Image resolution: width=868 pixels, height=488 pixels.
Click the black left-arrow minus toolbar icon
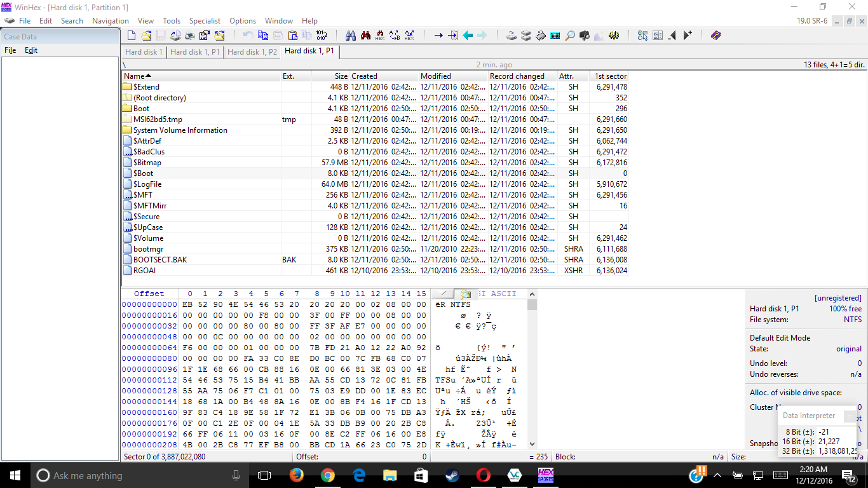672,36
